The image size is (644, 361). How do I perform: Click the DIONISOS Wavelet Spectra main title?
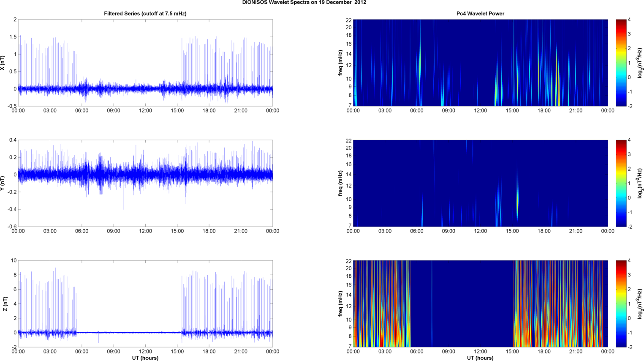pyautogui.click(x=304, y=3)
